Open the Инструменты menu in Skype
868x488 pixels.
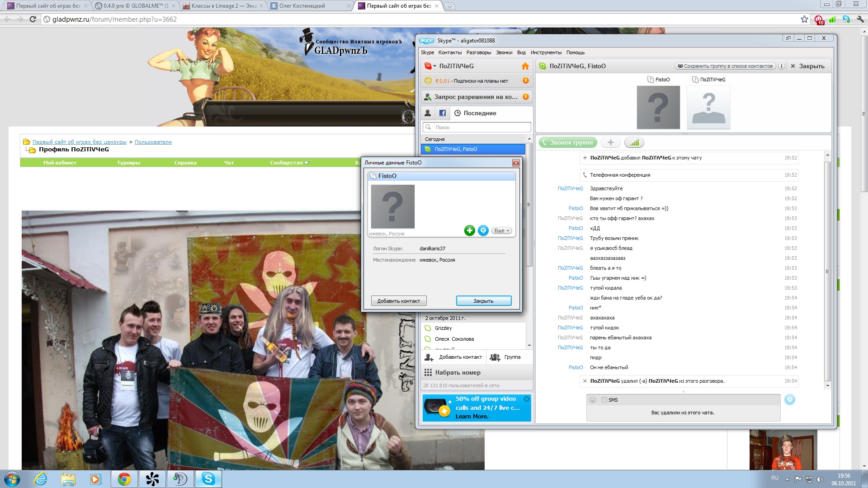546,52
